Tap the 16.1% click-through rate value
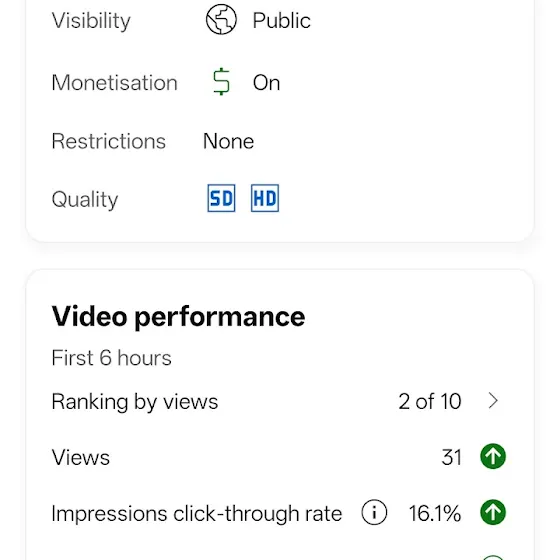 point(435,513)
